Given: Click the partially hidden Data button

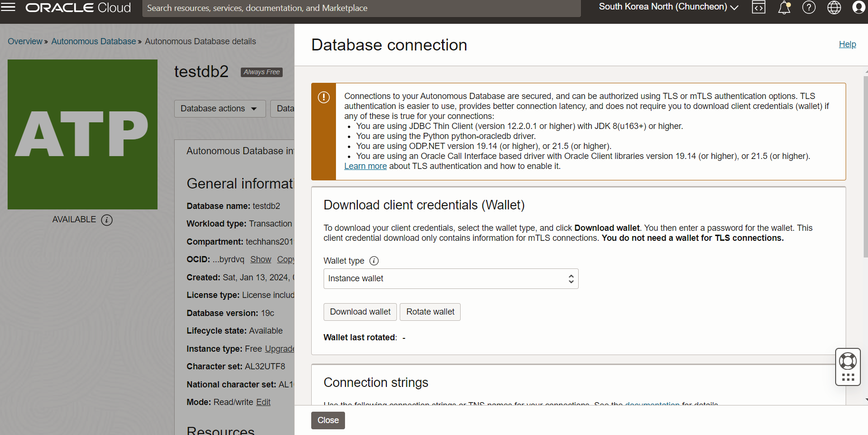Looking at the screenshot, I should (x=283, y=109).
